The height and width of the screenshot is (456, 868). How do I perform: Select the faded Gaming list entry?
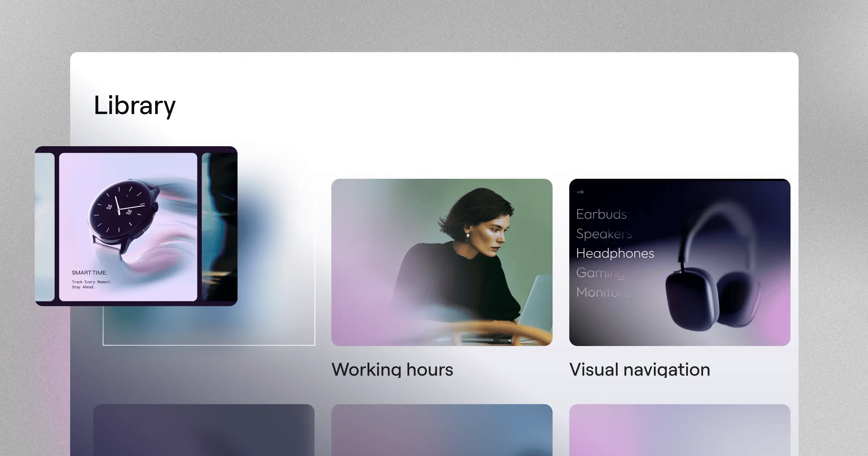point(600,273)
